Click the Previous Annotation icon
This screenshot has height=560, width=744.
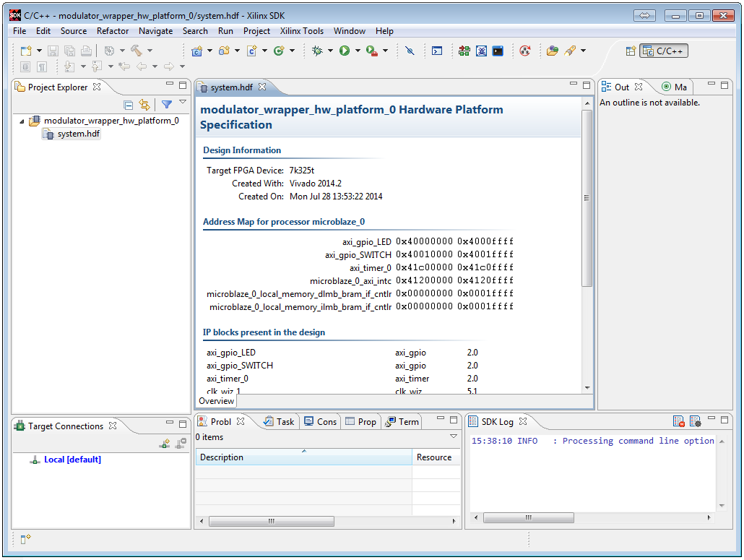(x=97, y=66)
